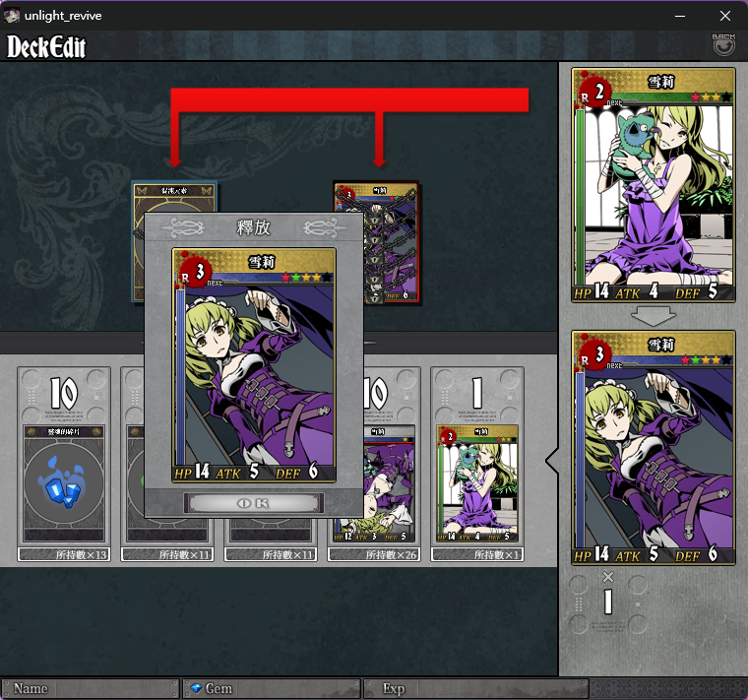
Task: Click the R2 雪莉 preview card on right
Action: click(654, 185)
